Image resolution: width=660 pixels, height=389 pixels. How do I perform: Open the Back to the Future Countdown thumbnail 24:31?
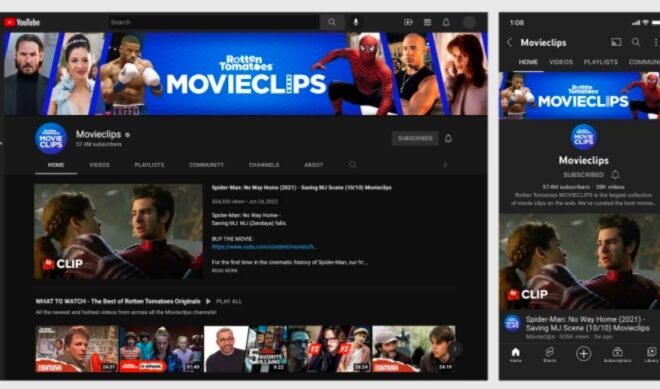(x=77, y=349)
